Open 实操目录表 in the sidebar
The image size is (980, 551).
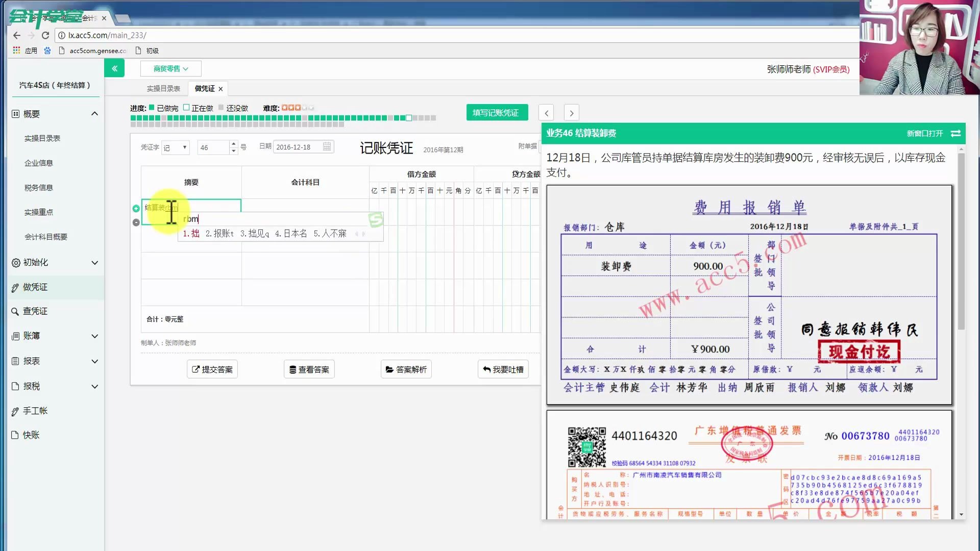(42, 138)
